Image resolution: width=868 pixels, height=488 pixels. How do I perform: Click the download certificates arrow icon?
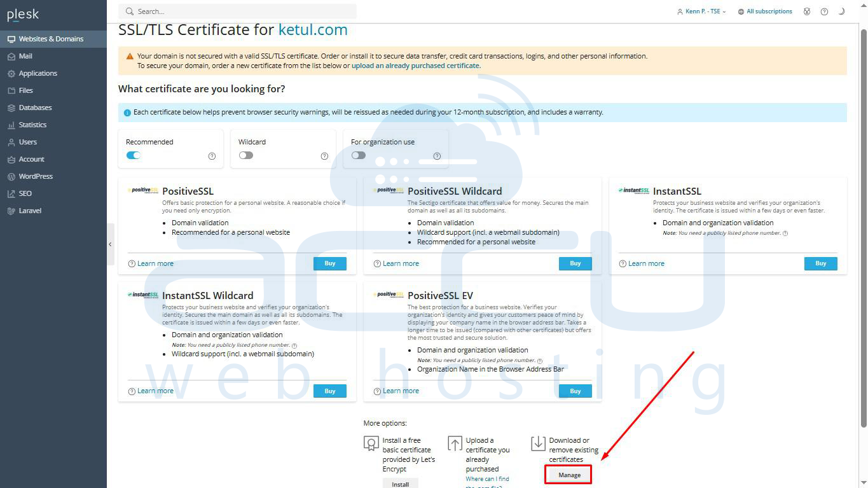539,443
